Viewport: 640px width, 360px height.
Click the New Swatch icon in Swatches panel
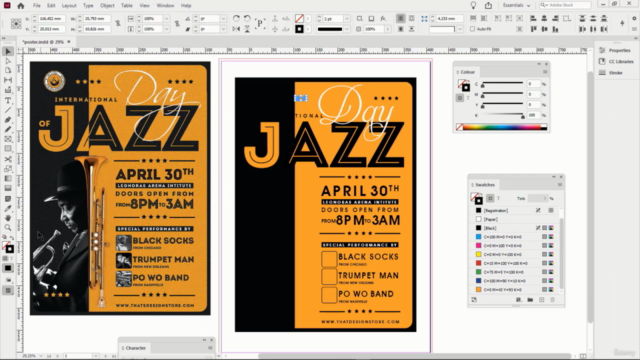tap(542, 300)
